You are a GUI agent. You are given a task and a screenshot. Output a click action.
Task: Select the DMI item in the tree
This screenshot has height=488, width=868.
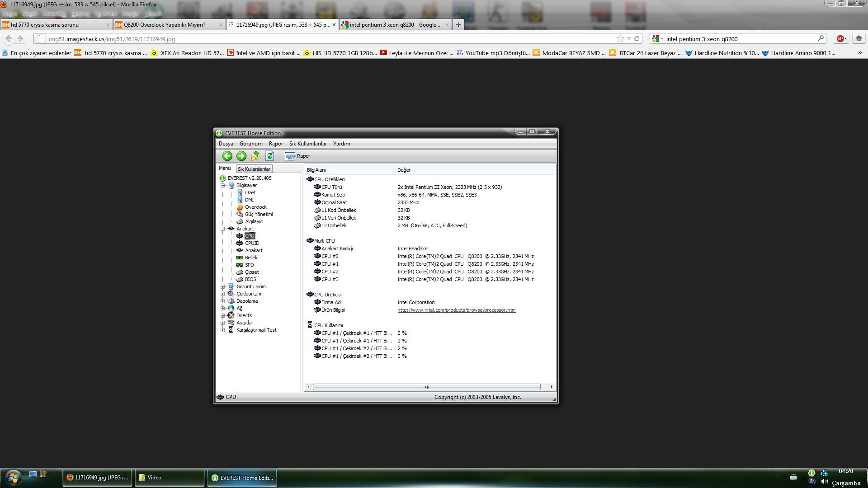[x=249, y=200]
